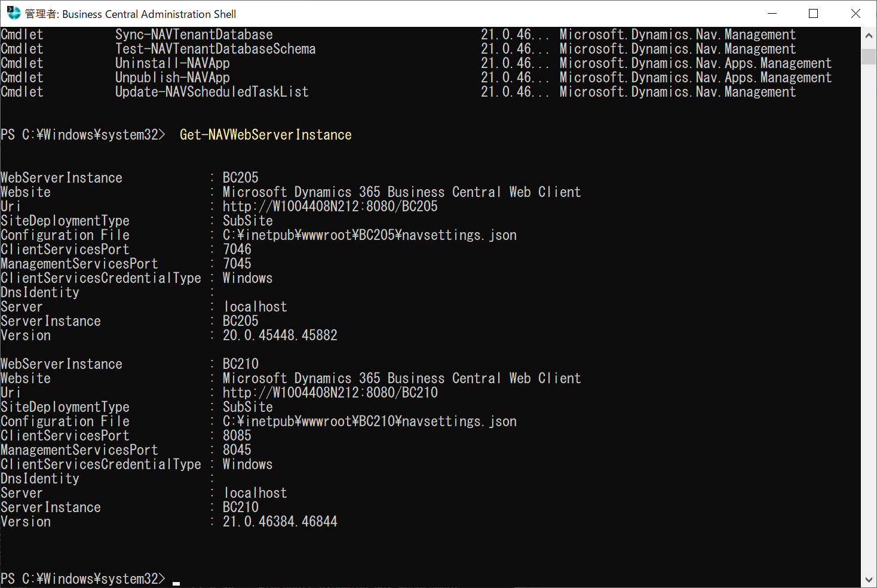Click the BC210 navsettings.json configuration path
The image size is (877, 588).
[x=369, y=421]
